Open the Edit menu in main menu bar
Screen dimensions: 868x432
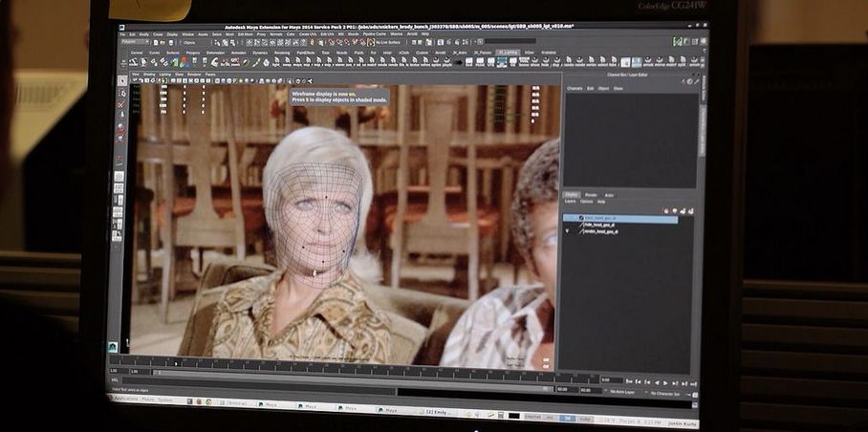point(132,34)
